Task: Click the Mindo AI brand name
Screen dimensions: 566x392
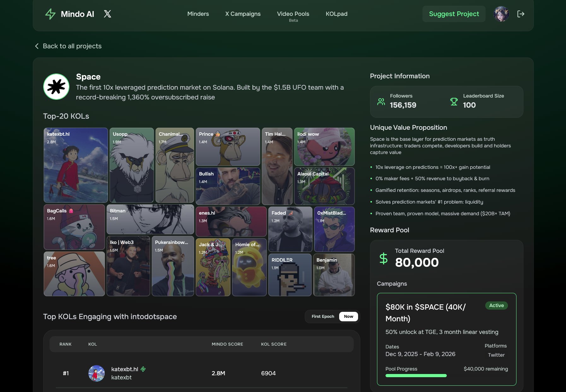Action: 78,14
